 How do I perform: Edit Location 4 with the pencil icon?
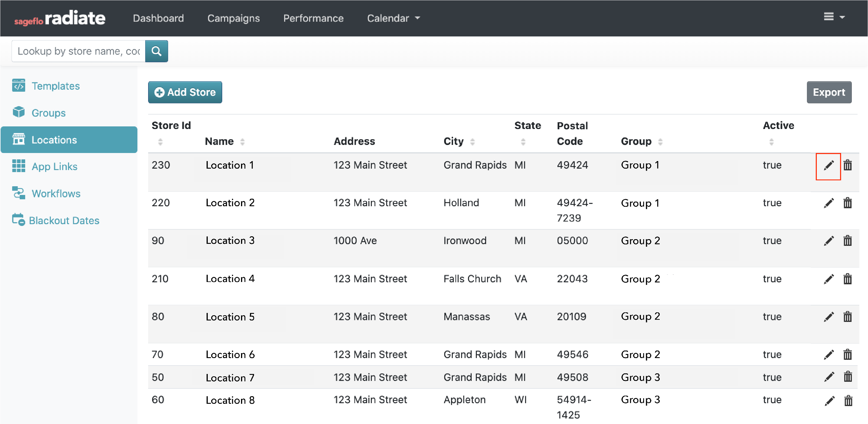[829, 279]
